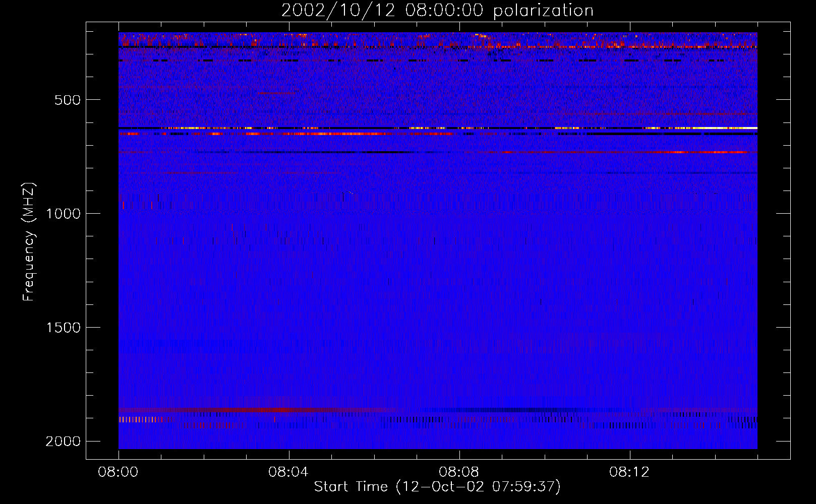Image resolution: width=816 pixels, height=504 pixels.
Task: Click the 1500 frequency tick label
Action: tap(63, 328)
